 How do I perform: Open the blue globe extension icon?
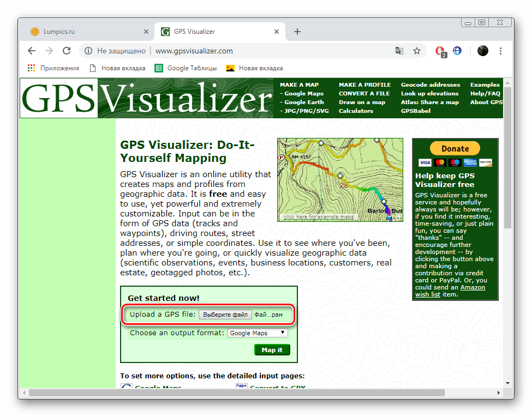click(x=457, y=51)
